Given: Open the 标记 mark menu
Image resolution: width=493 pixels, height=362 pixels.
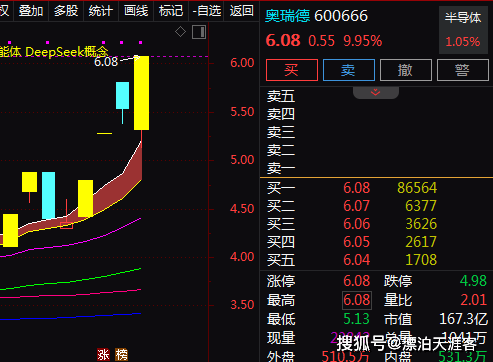Looking at the screenshot, I should click(x=171, y=11).
